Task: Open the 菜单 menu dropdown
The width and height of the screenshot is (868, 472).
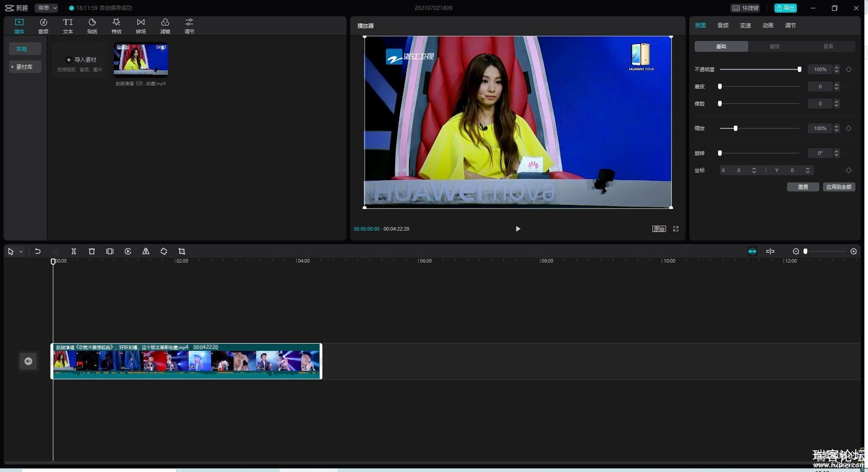Action: point(47,8)
